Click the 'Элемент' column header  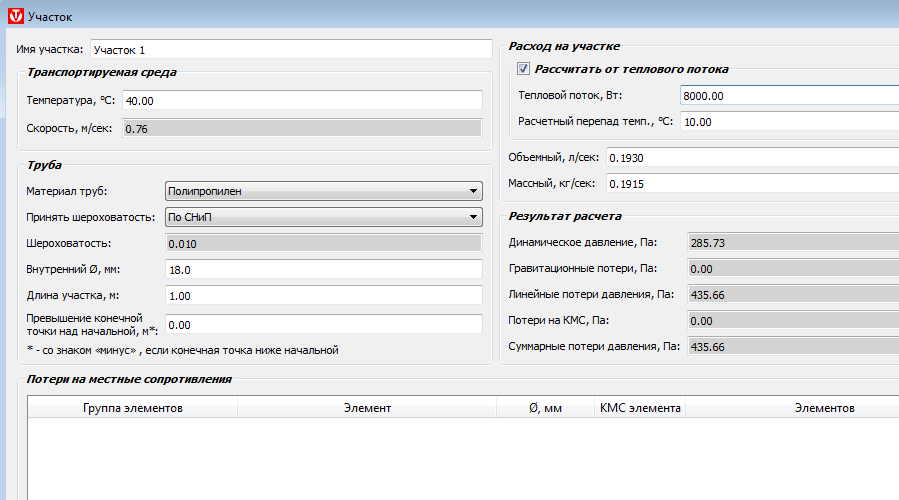click(367, 408)
